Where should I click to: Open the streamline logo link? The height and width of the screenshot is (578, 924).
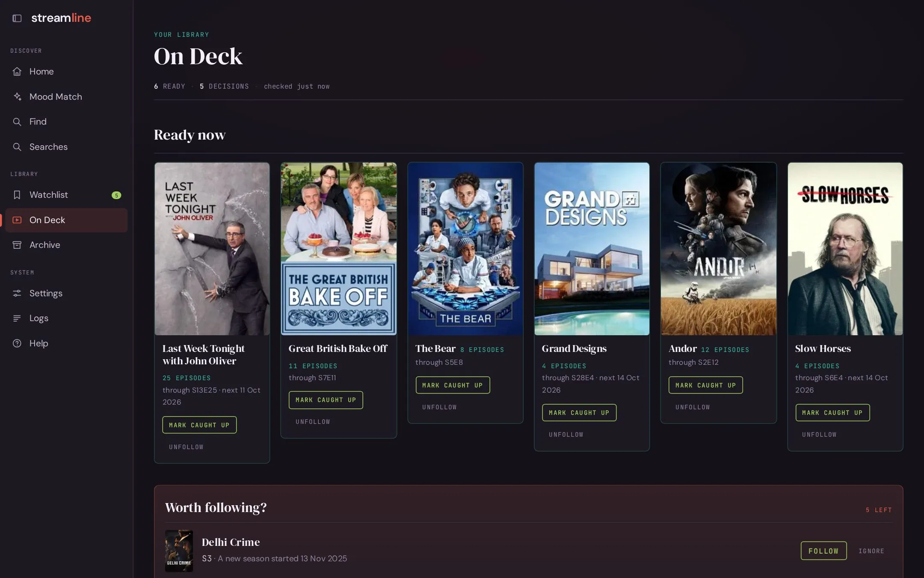point(61,18)
